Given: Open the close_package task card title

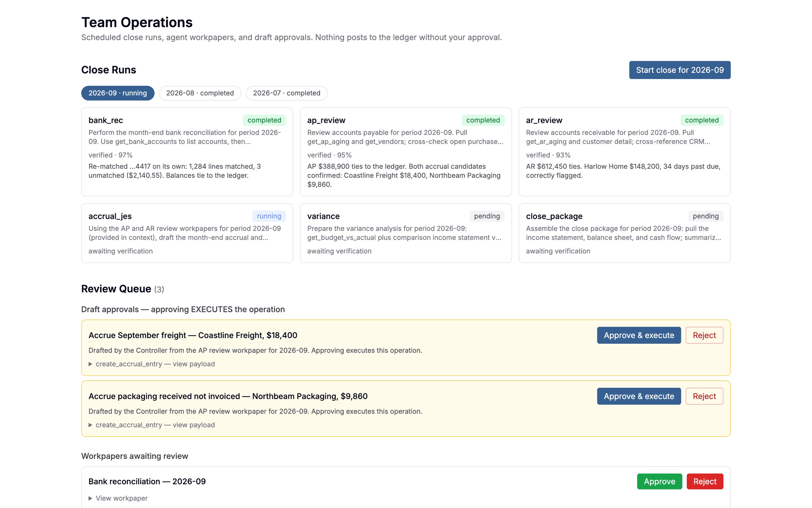Looking at the screenshot, I should (554, 216).
